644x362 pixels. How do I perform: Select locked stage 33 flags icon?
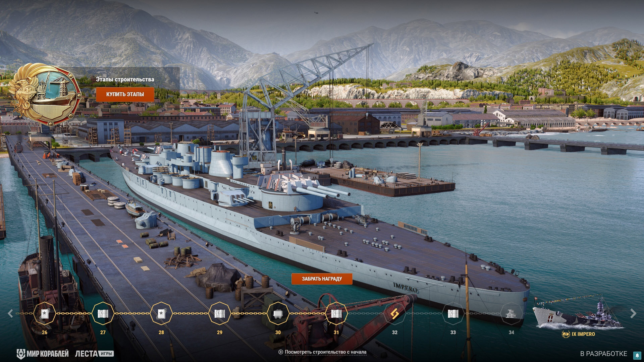(453, 313)
